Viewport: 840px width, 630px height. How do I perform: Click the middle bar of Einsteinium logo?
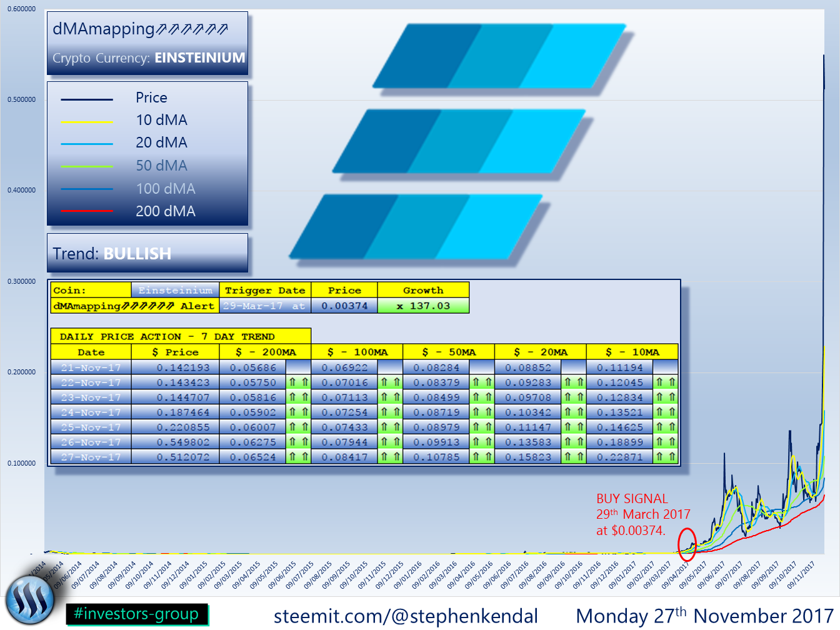pyautogui.click(x=459, y=141)
